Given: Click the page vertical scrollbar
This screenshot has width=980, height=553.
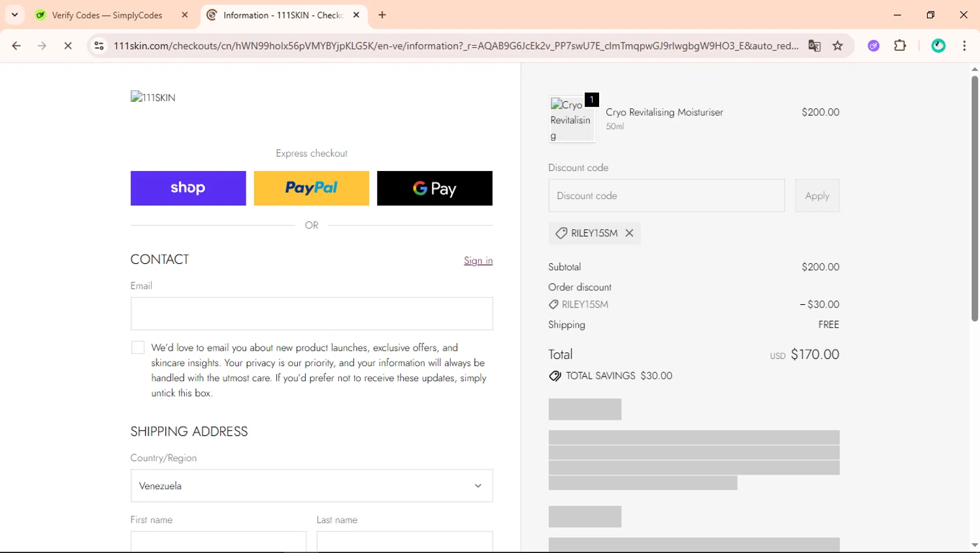Looking at the screenshot, I should (974, 198).
